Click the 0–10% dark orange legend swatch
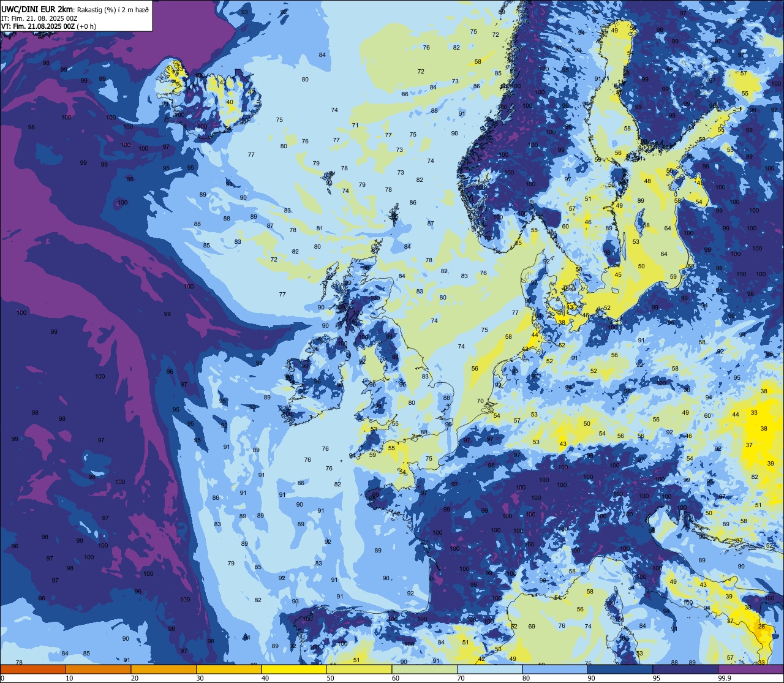784x683 pixels. (33, 669)
